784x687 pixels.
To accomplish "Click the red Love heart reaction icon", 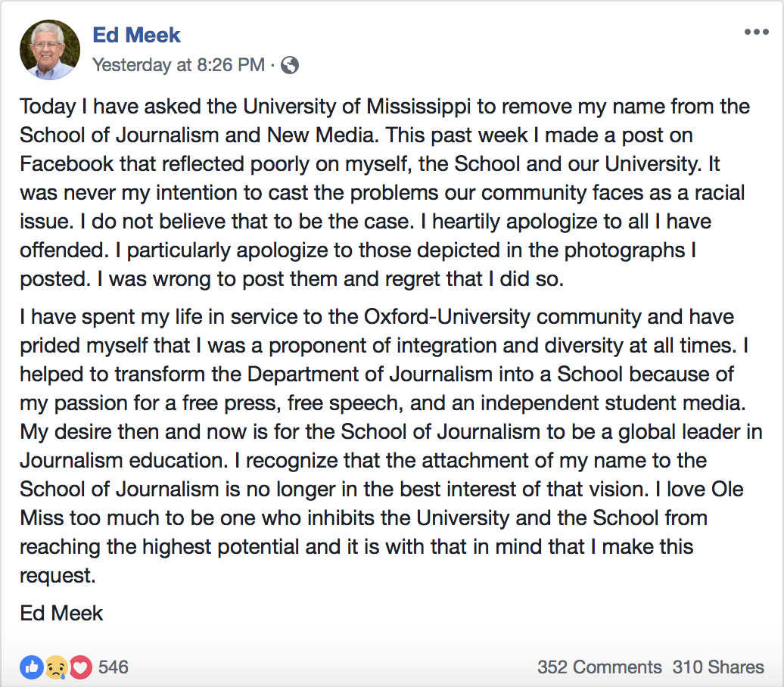I will (80, 667).
